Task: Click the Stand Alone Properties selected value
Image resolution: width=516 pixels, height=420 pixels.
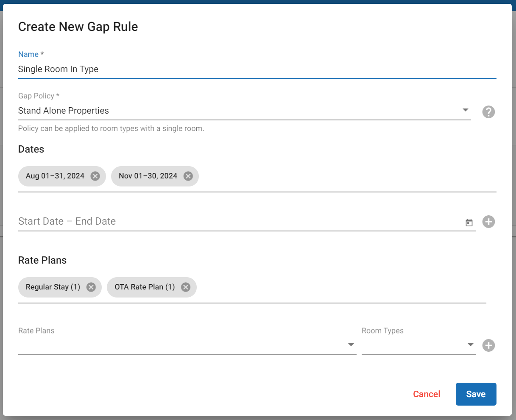Action: click(x=64, y=111)
